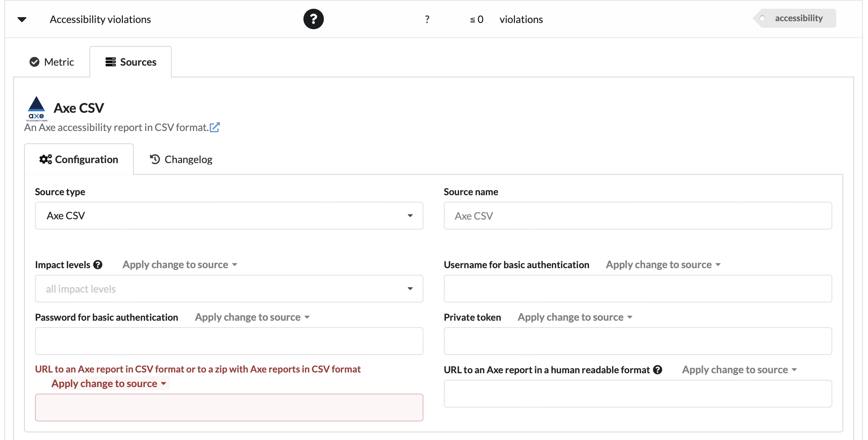The width and height of the screenshot is (868, 440).
Task: Open Apply change to source for Private token
Action: tap(575, 317)
